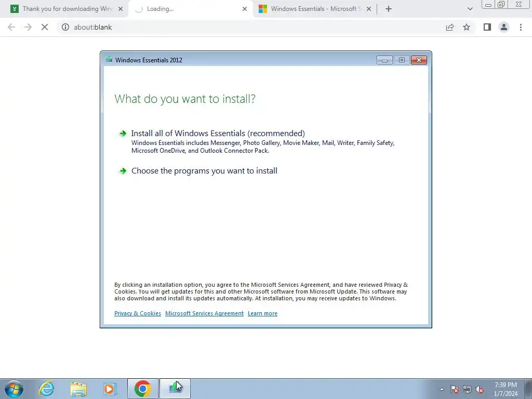Open the Microsoft Services Agreement link

(204, 313)
